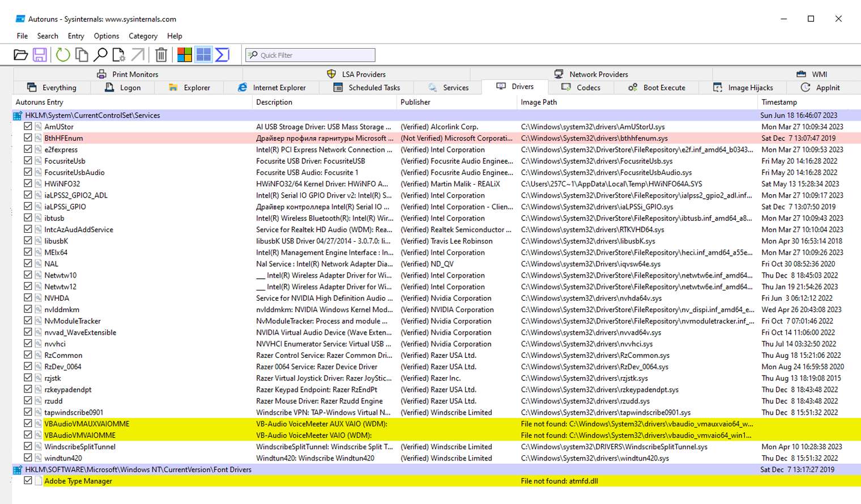This screenshot has width=861, height=504.
Task: Open the Options menu
Action: [106, 36]
